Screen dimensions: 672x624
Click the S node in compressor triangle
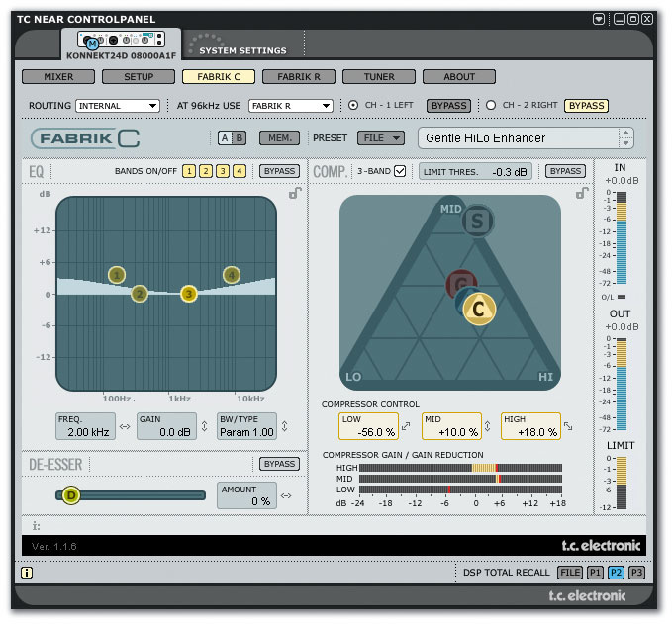coord(478,221)
